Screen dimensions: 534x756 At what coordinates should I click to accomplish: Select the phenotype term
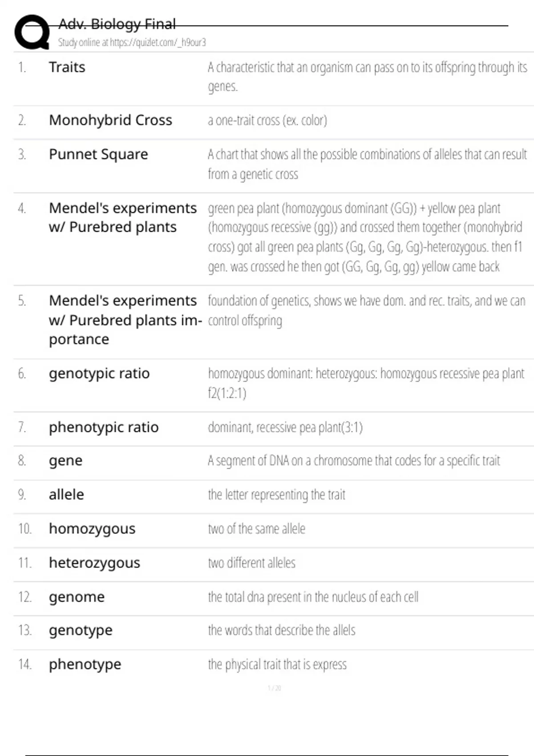[85, 664]
